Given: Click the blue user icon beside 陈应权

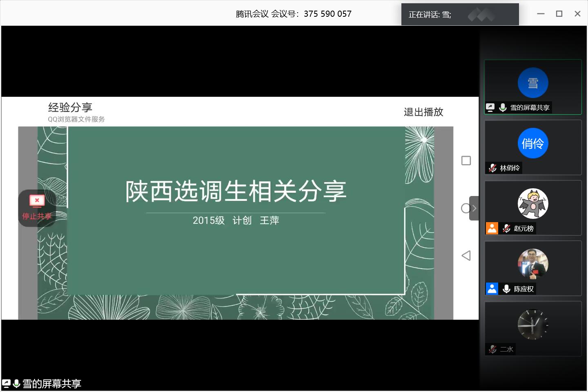Looking at the screenshot, I should [492, 289].
